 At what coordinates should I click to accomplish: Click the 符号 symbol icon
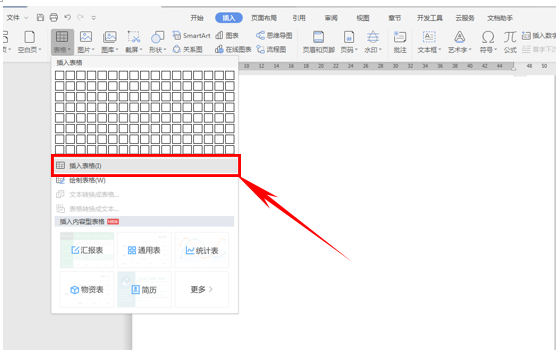coord(488,37)
